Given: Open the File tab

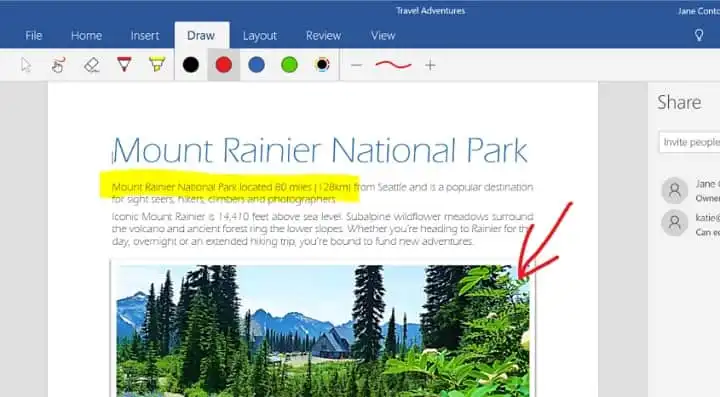Looking at the screenshot, I should click(34, 35).
